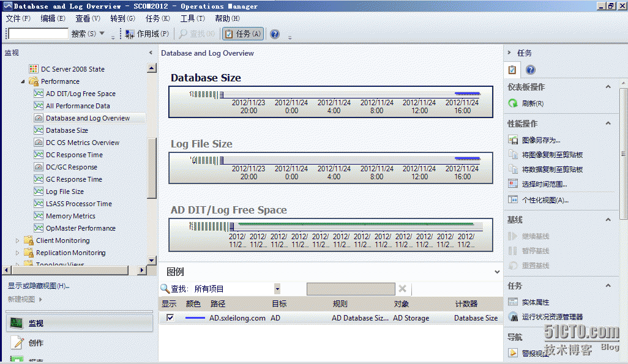Click copy data to clipboard icon
This screenshot has height=364, width=628.
513,169
